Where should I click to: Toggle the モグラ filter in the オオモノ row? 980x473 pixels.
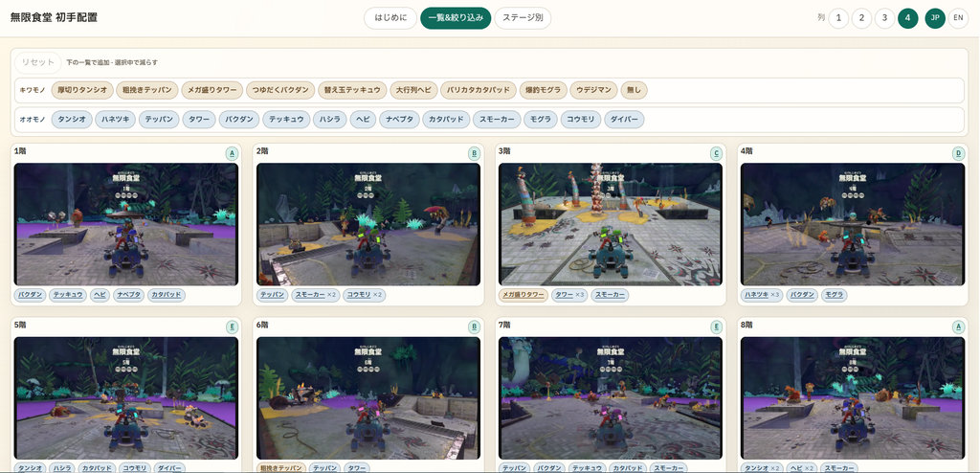click(x=540, y=120)
